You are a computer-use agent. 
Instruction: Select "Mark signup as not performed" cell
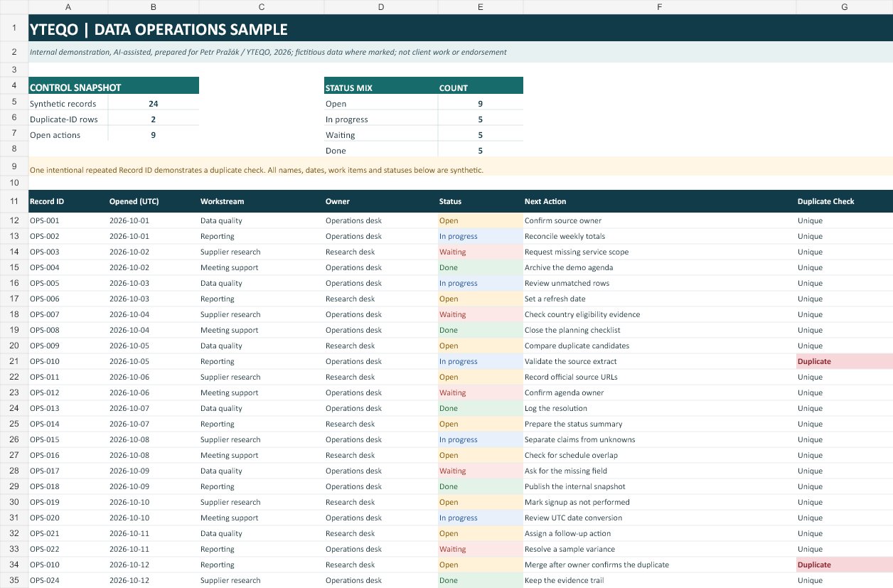click(660, 502)
